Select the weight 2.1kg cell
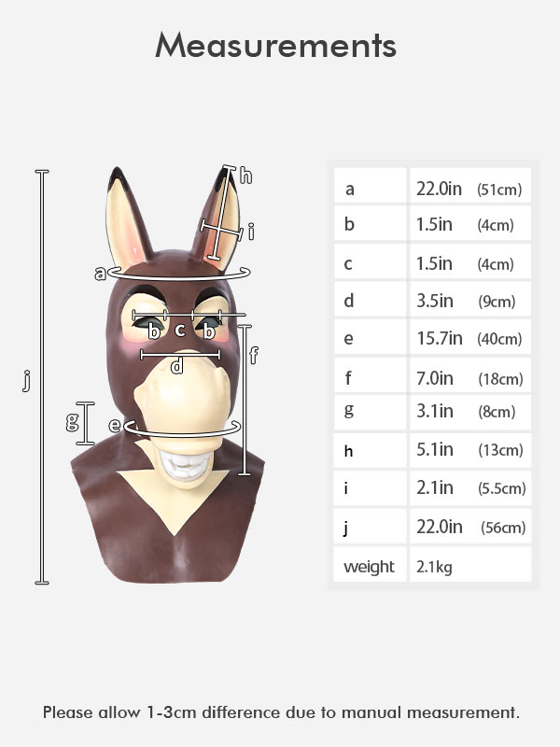Viewport: 560px width, 747px height. point(470,565)
